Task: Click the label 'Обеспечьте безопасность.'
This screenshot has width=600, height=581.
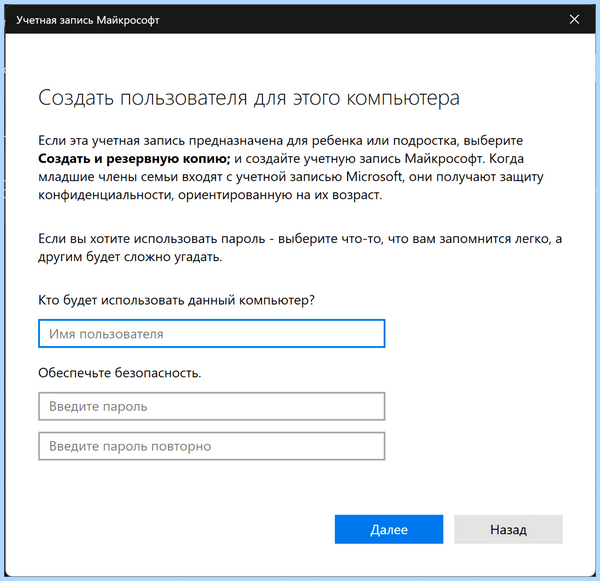Action: [120, 372]
